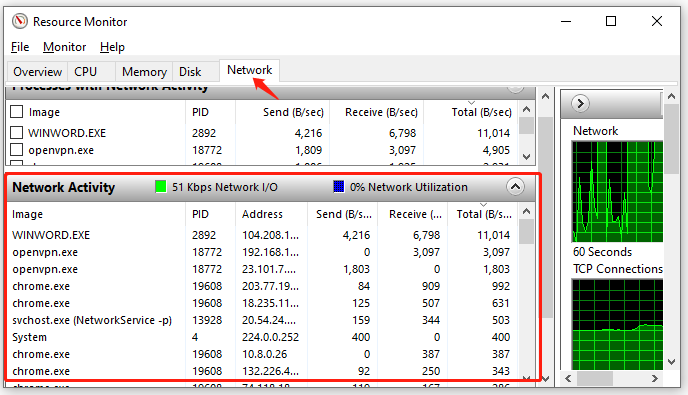Switch to the Overview tab
The height and width of the screenshot is (395, 688).
pos(37,72)
